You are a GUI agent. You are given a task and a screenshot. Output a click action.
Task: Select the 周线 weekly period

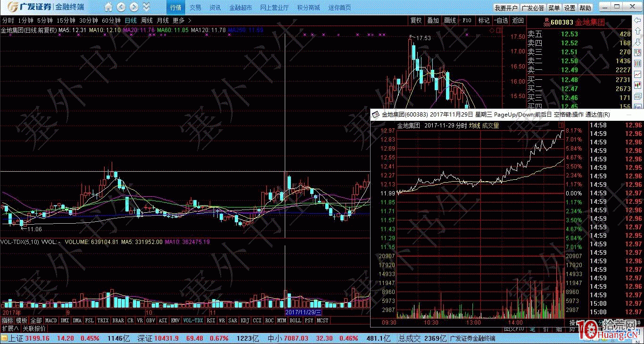147,20
